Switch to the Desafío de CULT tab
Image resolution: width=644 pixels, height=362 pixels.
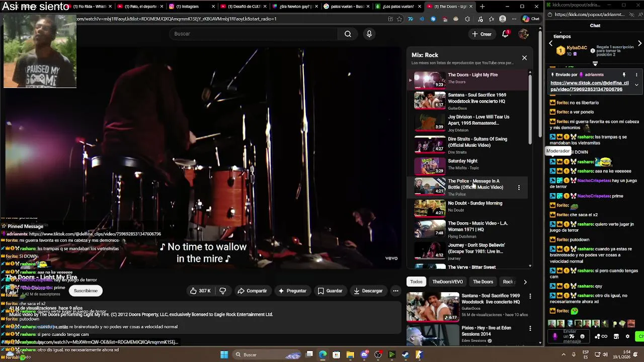click(244, 7)
